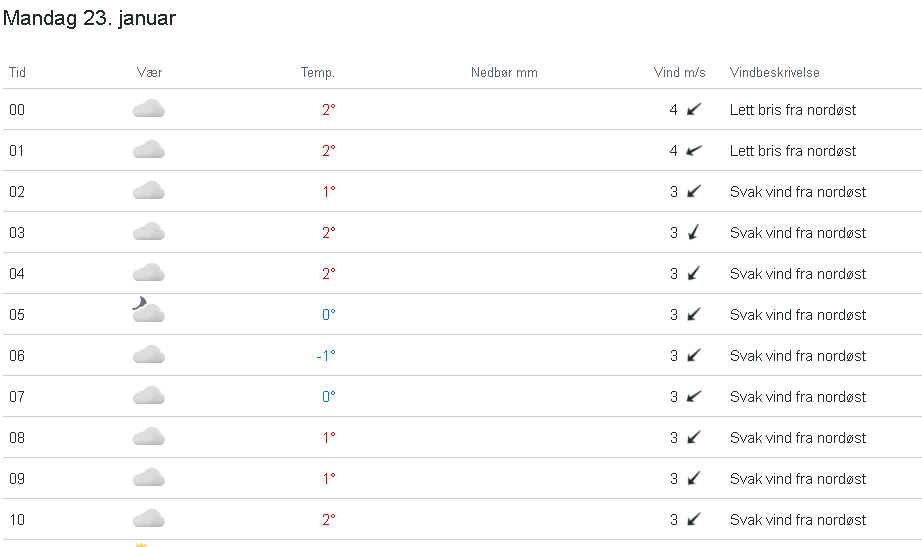Click "Lett bris fra nordøst" in the 00 row
Viewport: 922px width, 547px height.
793,110
